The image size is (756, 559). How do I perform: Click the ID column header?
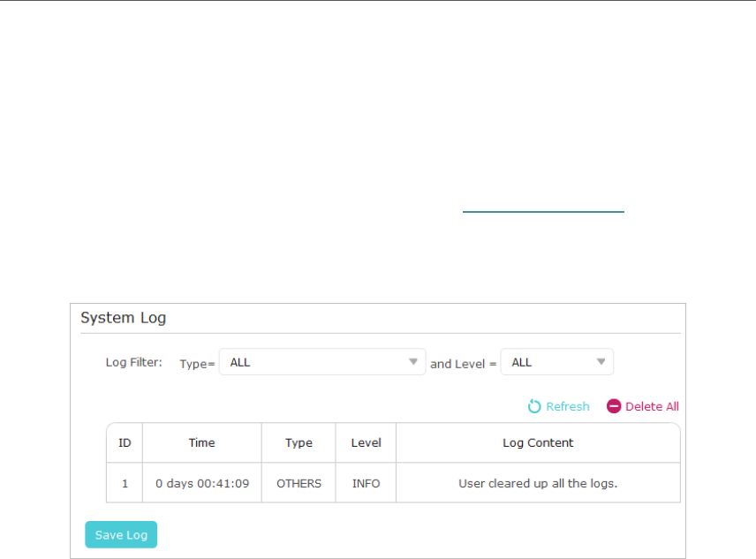tap(125, 442)
